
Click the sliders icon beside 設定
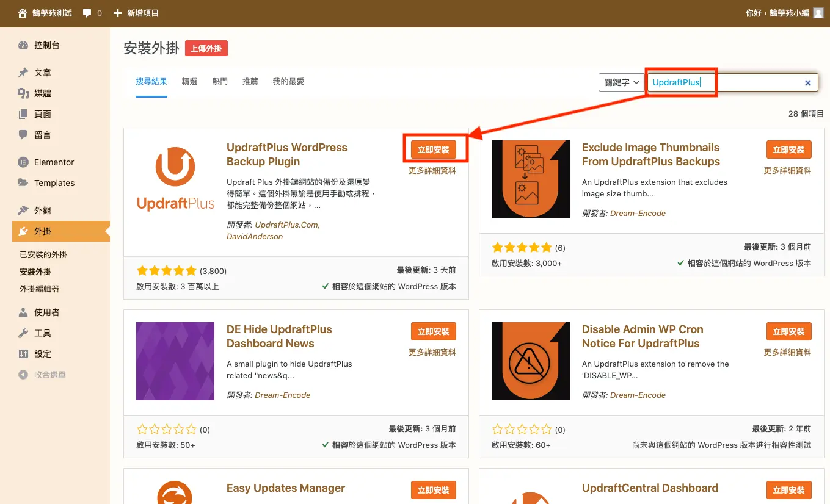click(x=23, y=354)
